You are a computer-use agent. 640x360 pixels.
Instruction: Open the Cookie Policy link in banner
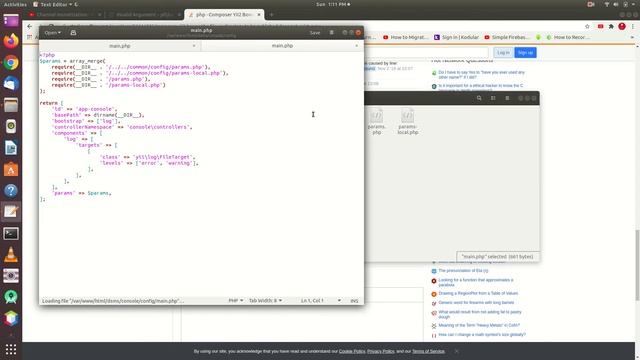(352, 351)
